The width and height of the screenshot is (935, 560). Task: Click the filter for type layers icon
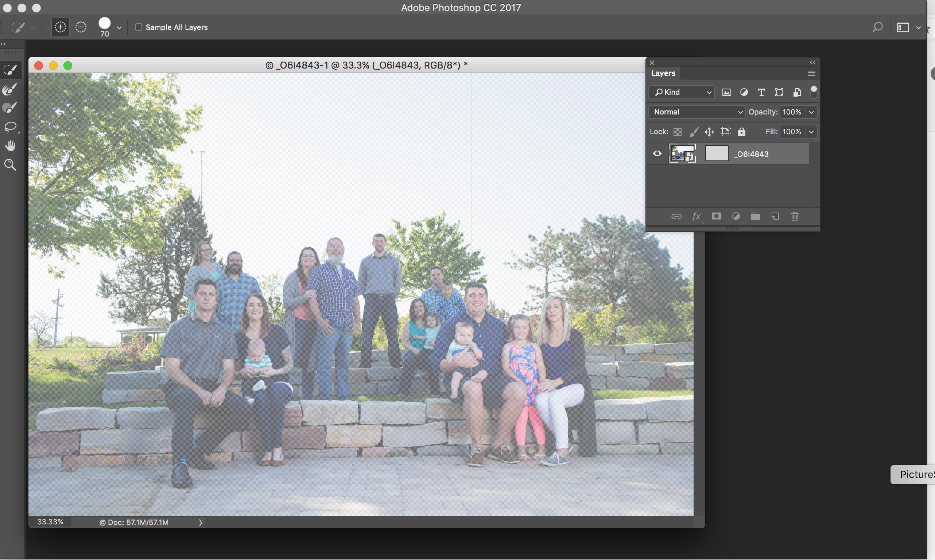pyautogui.click(x=761, y=93)
